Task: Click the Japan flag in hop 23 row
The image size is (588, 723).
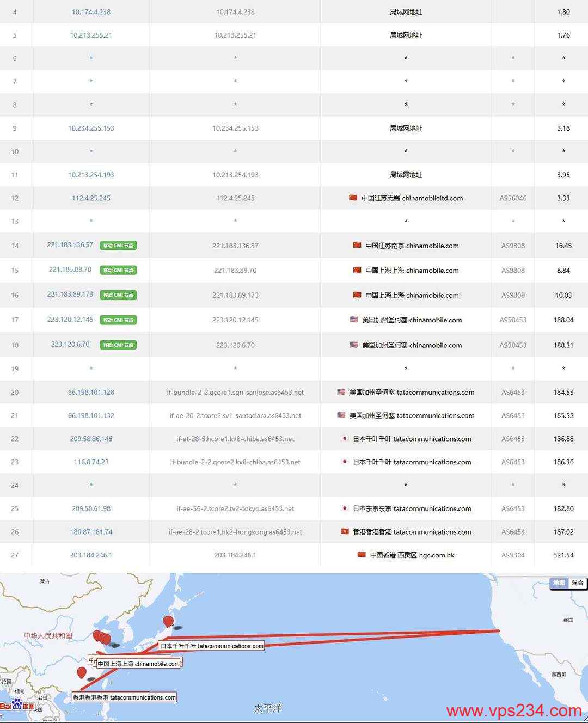Action: tap(345, 462)
